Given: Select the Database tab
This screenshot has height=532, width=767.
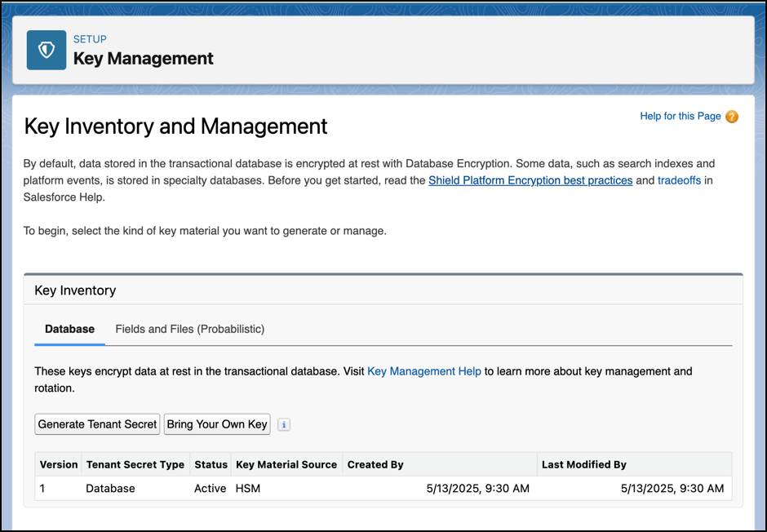Looking at the screenshot, I should pos(69,329).
